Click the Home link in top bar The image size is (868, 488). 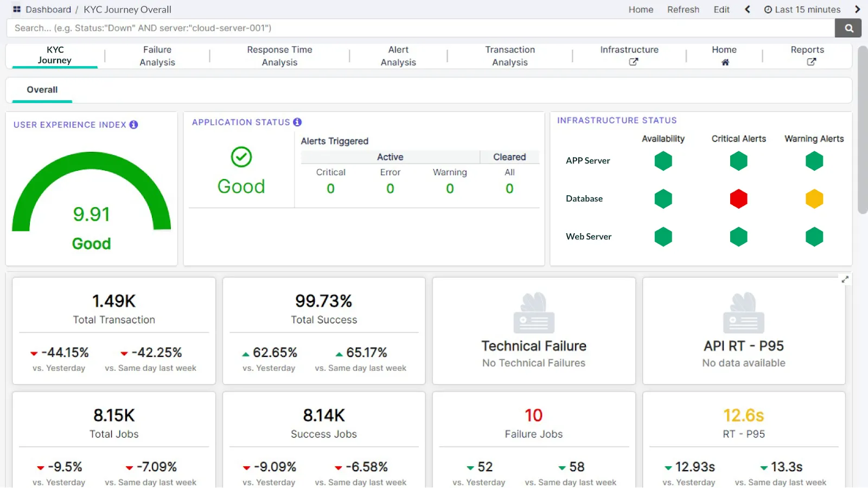641,9
